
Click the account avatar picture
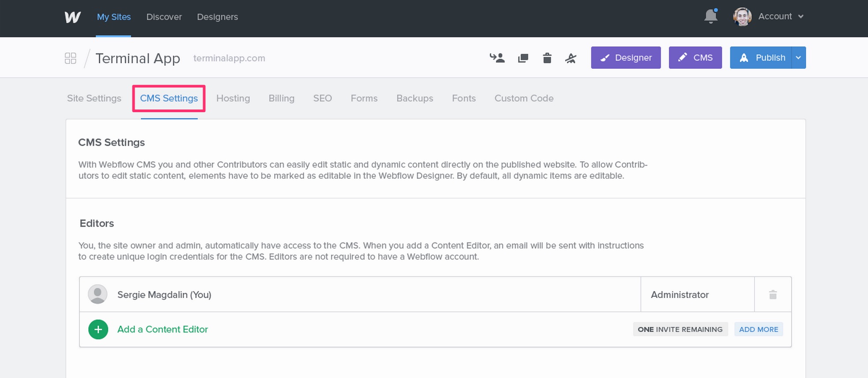tap(742, 17)
